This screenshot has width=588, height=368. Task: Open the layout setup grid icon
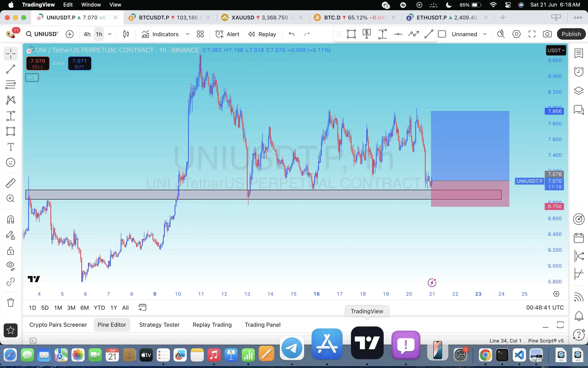click(x=200, y=34)
